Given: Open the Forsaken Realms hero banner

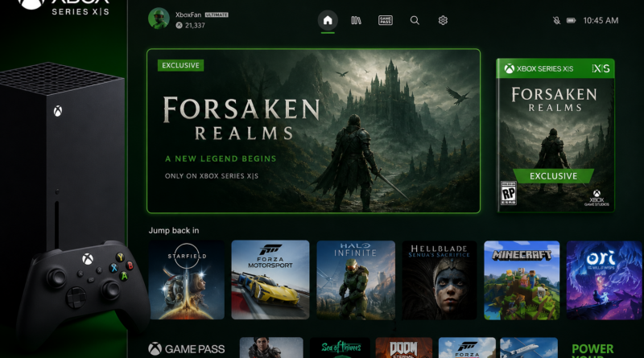Looking at the screenshot, I should pos(313,131).
